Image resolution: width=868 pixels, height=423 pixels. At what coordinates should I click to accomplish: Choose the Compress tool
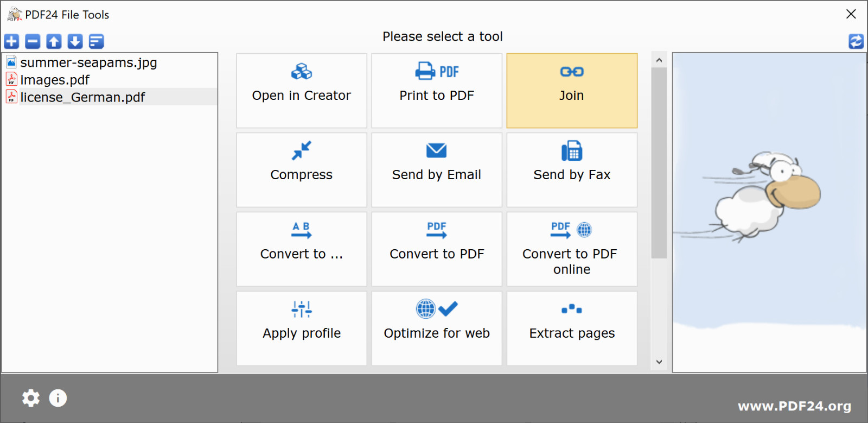[302, 170]
